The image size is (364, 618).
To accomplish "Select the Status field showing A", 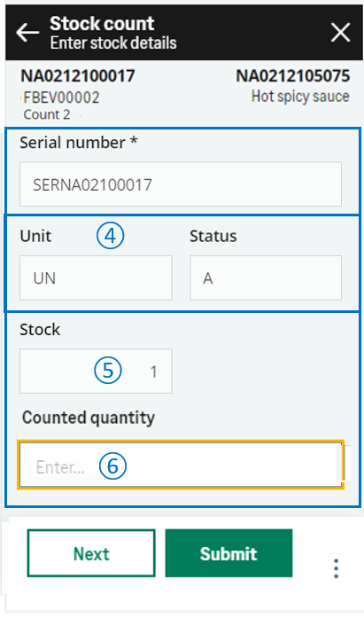I will (x=266, y=278).
